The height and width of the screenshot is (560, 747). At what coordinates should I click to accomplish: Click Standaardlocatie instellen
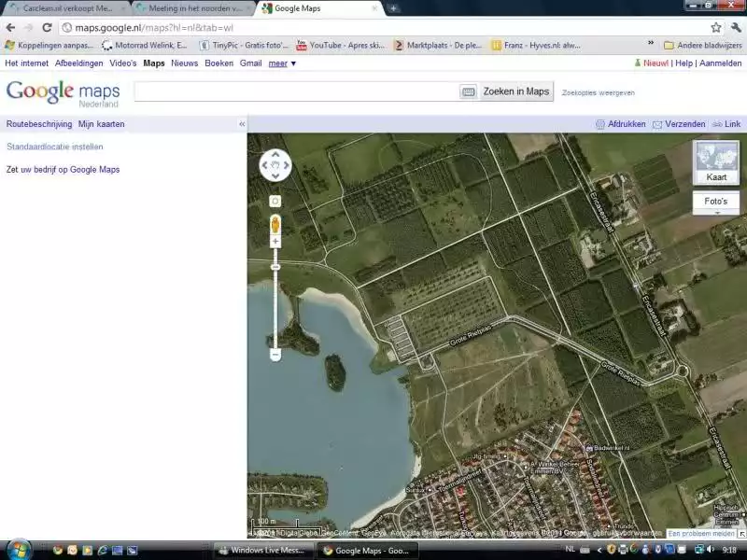(55, 147)
